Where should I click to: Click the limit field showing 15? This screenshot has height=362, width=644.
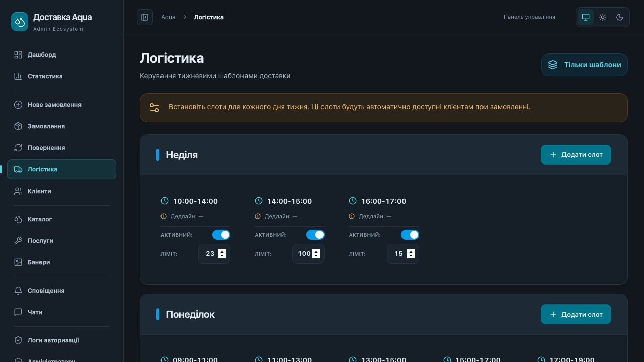[403, 254]
